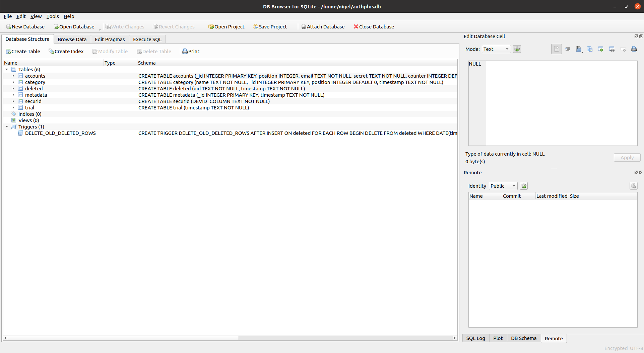The width and height of the screenshot is (644, 353).
Task: Expand the trial table node
Action: tap(13, 108)
